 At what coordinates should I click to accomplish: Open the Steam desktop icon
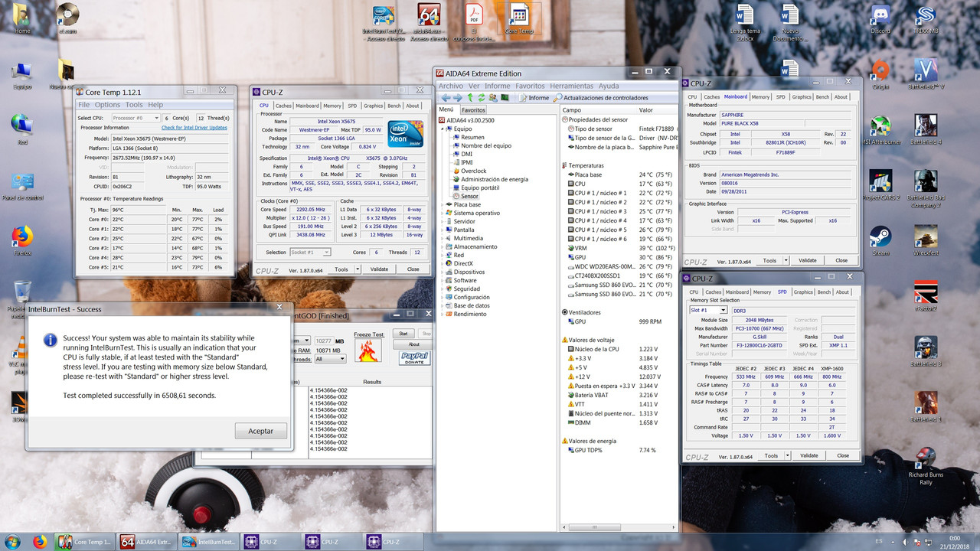[x=880, y=240]
